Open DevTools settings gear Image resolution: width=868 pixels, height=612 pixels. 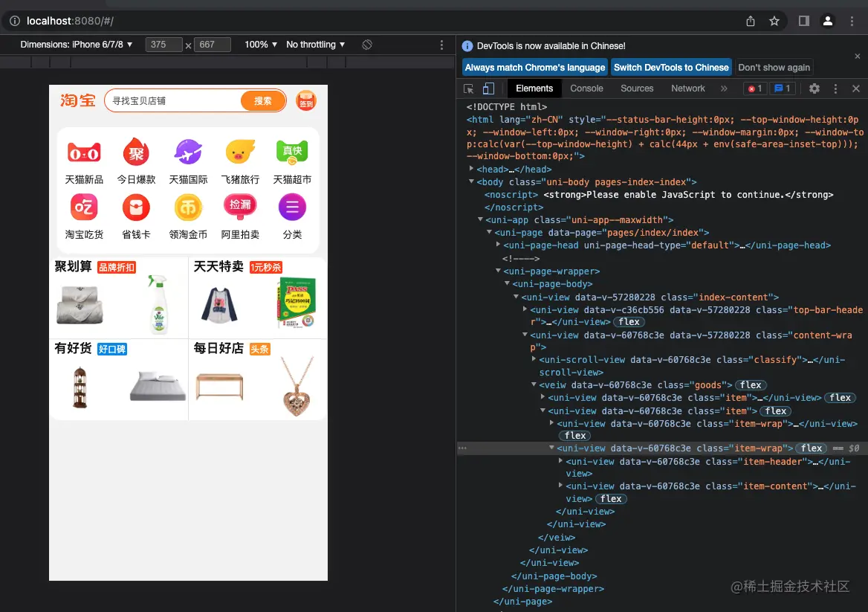pyautogui.click(x=814, y=88)
